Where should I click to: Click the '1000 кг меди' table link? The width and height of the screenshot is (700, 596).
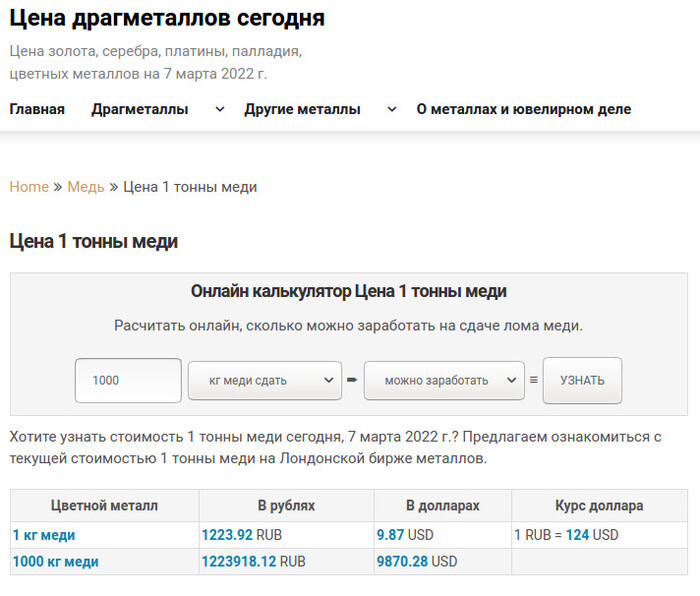tap(55, 562)
